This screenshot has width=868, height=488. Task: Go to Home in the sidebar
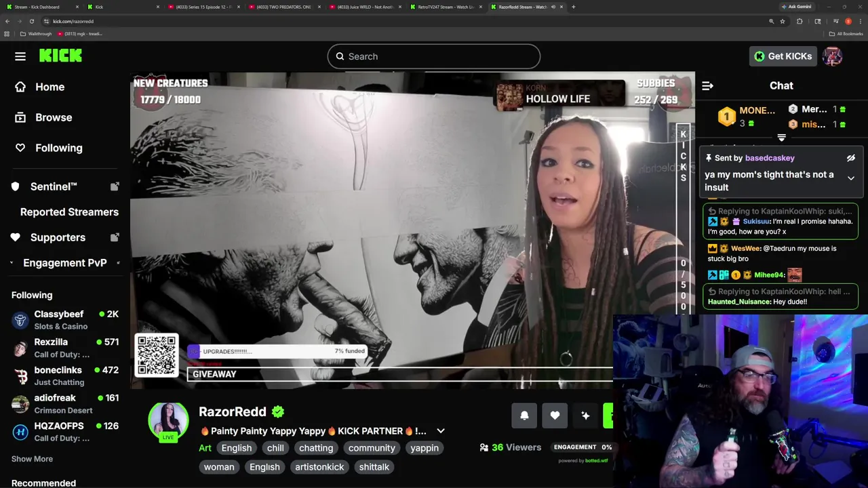click(x=50, y=87)
